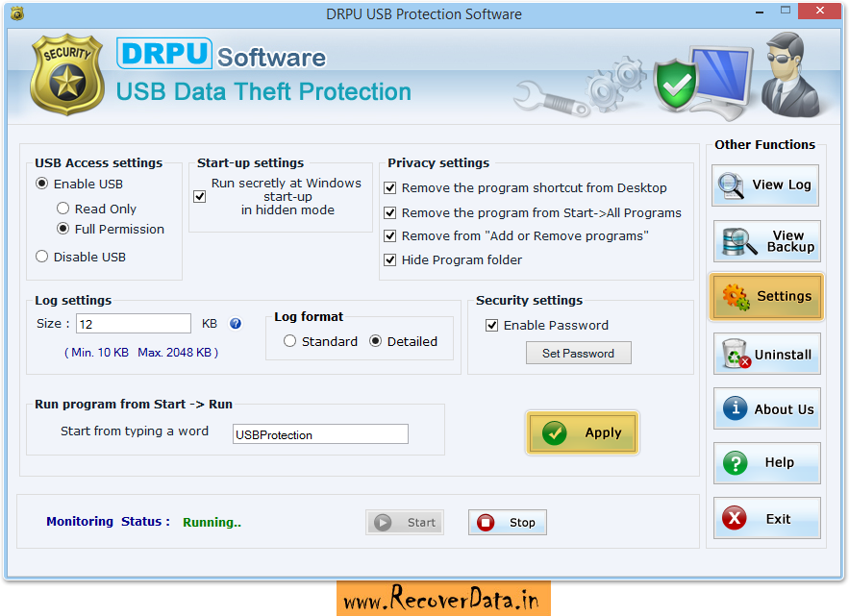
Task: Maximize the DRPU USB Protection window
Action: point(786,11)
